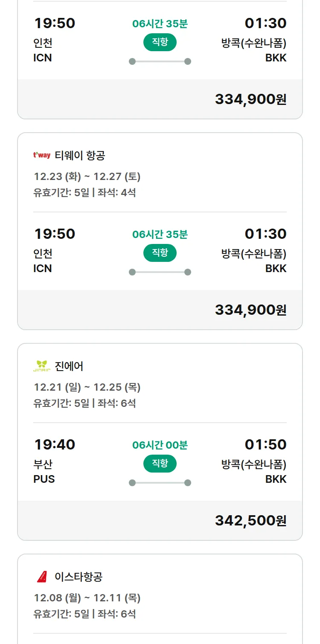
Task: Open the 진에어 airline name
Action: pos(69,366)
